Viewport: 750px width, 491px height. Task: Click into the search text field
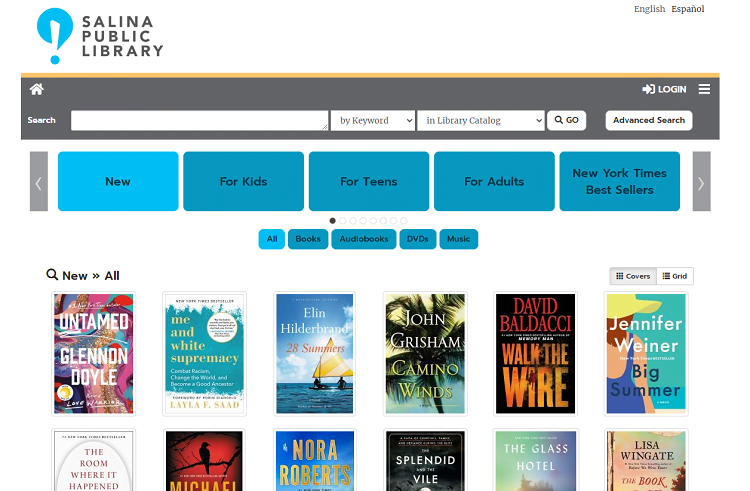click(x=199, y=120)
